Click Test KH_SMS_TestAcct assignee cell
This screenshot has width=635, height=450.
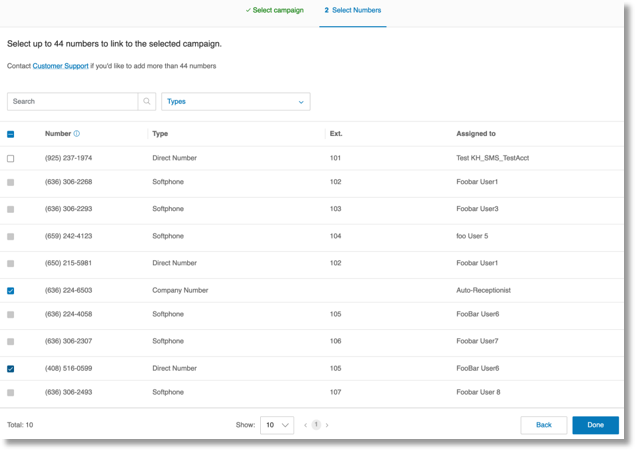pos(492,158)
